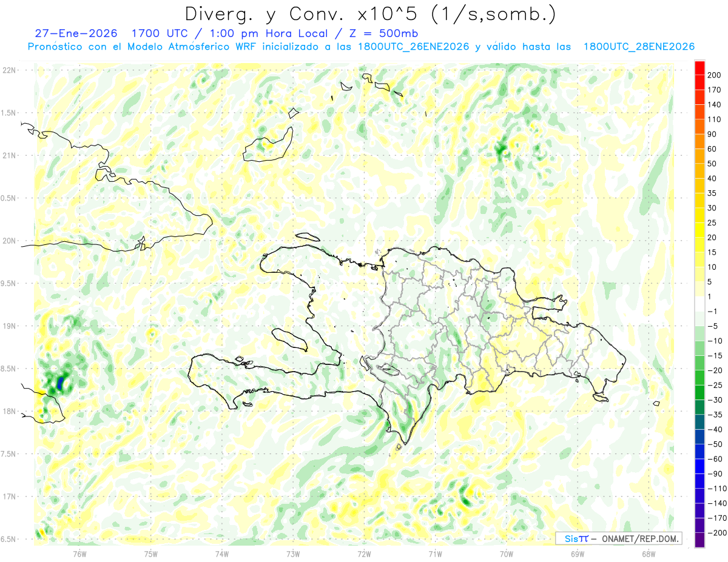Pick the blue swatch between -60 and -90

point(699,466)
